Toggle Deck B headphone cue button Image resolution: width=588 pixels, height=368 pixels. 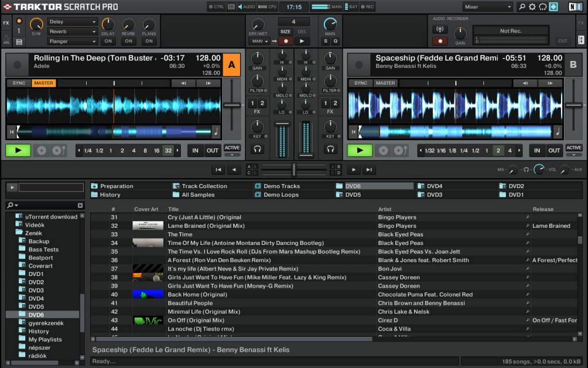(330, 149)
